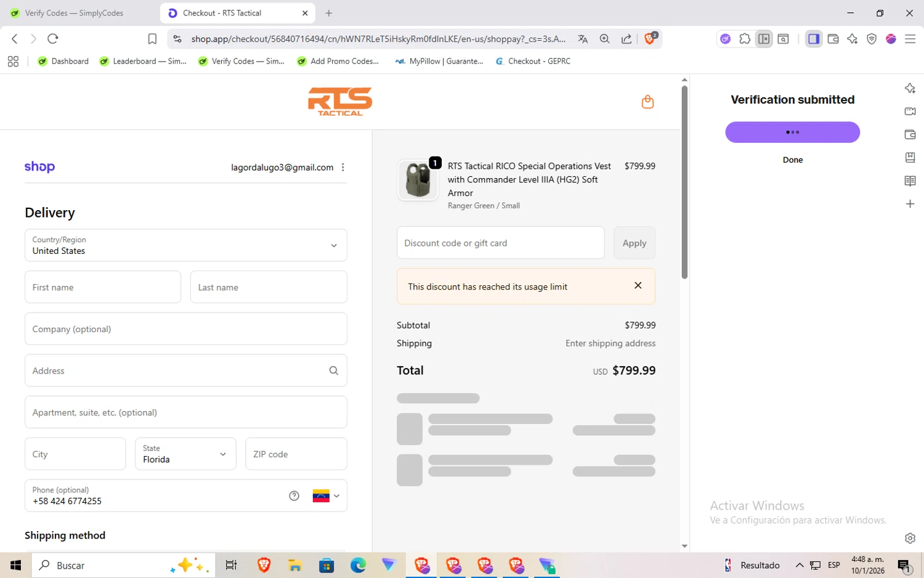This screenshot has height=578, width=924.
Task: Open sidebar settings gear icon
Action: (x=910, y=538)
